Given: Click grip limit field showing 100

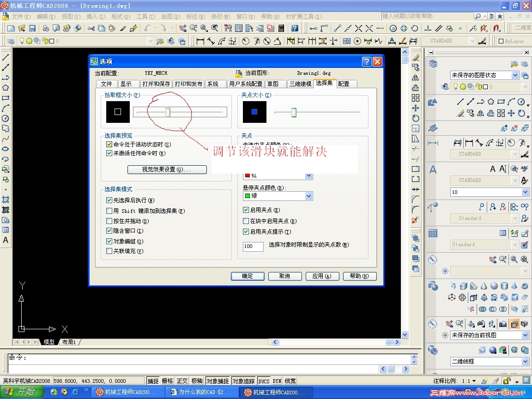Looking at the screenshot, I should click(x=253, y=246).
